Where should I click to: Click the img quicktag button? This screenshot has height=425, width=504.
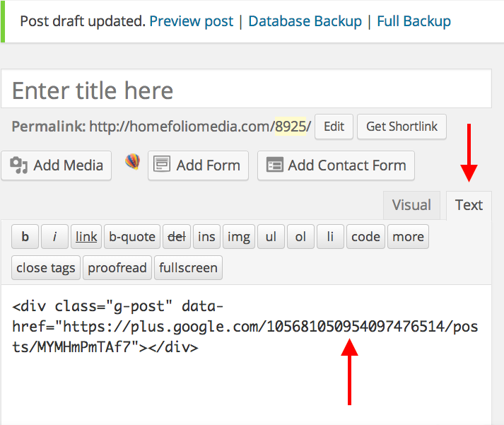tap(239, 237)
